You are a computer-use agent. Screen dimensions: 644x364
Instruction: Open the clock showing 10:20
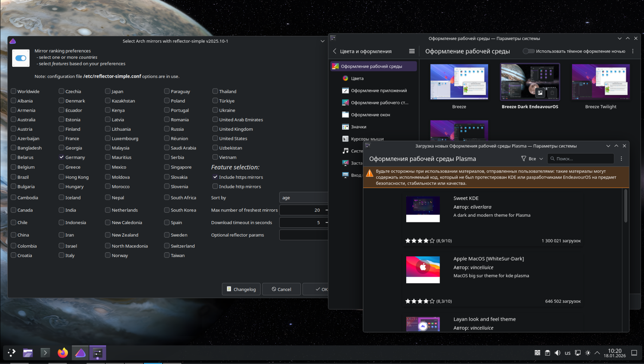615,353
